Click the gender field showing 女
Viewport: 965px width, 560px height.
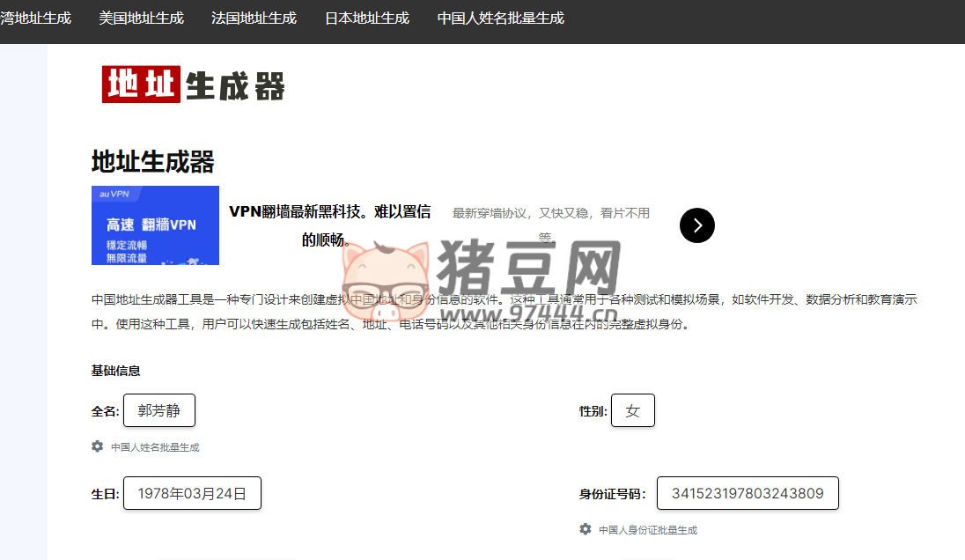click(x=633, y=409)
